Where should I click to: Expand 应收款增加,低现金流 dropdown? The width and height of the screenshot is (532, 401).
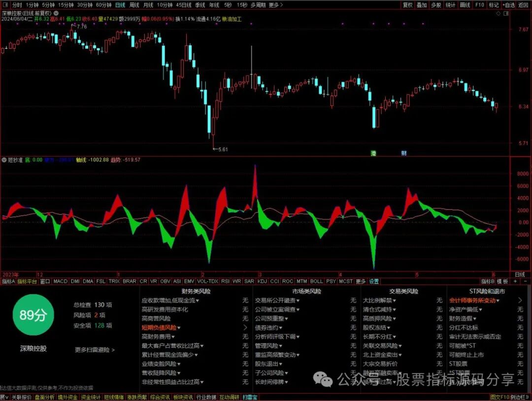pyautogui.click(x=198, y=301)
